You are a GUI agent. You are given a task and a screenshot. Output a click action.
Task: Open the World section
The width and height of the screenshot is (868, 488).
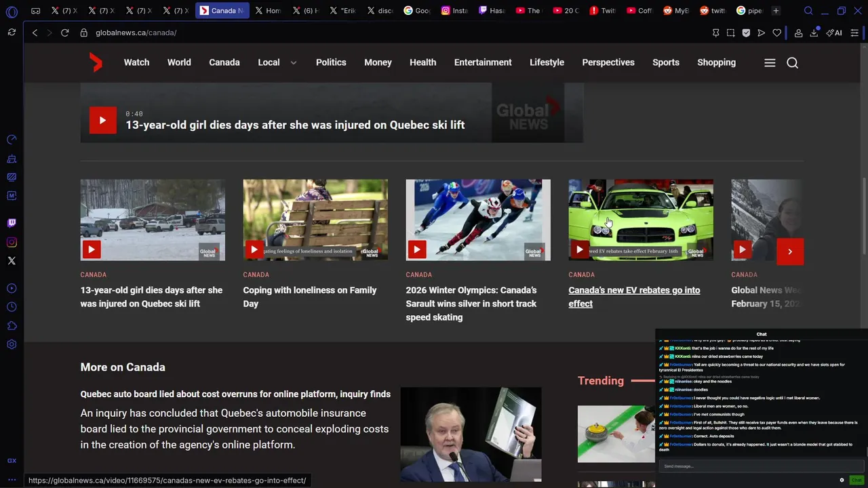coord(179,62)
